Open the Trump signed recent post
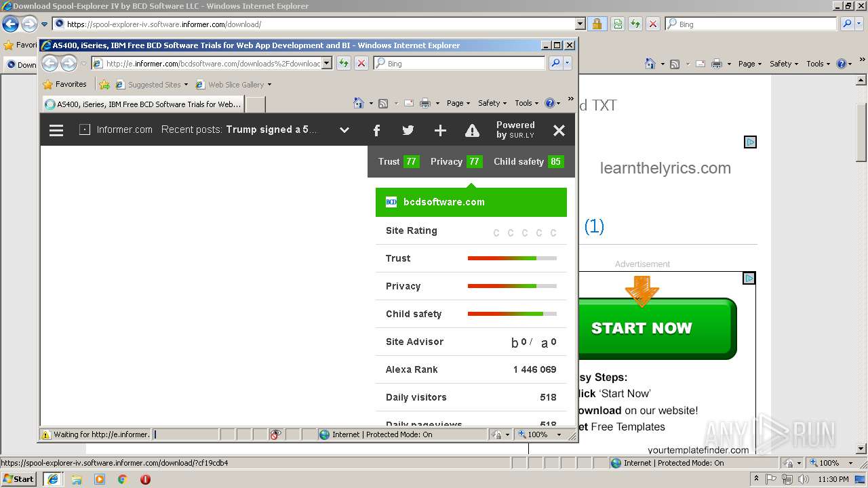This screenshot has width=868, height=488. (271, 129)
